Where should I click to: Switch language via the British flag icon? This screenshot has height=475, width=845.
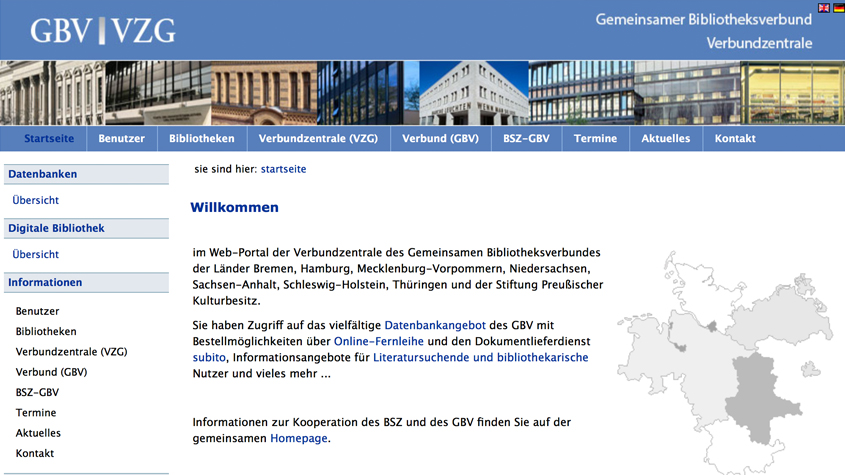click(823, 8)
